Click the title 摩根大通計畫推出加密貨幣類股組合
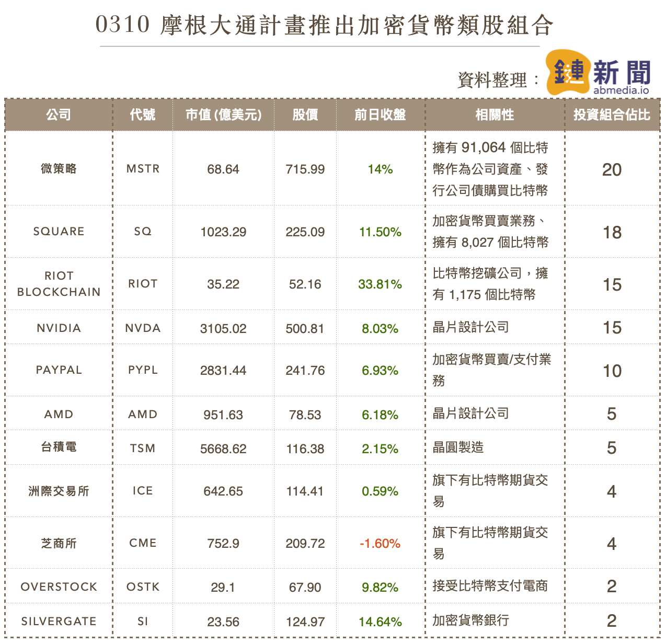Viewport: 666px width, 644px height. (357, 25)
